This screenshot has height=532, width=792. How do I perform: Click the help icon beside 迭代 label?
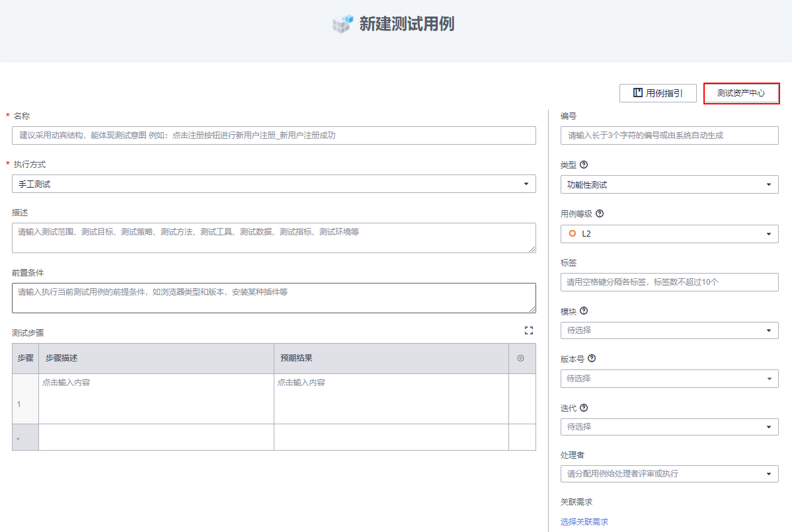(584, 408)
